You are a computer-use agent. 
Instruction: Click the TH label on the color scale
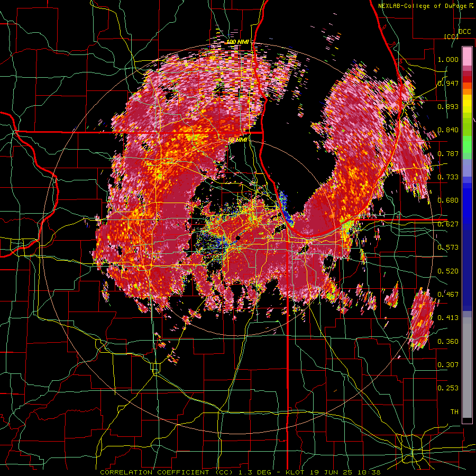coord(454,412)
